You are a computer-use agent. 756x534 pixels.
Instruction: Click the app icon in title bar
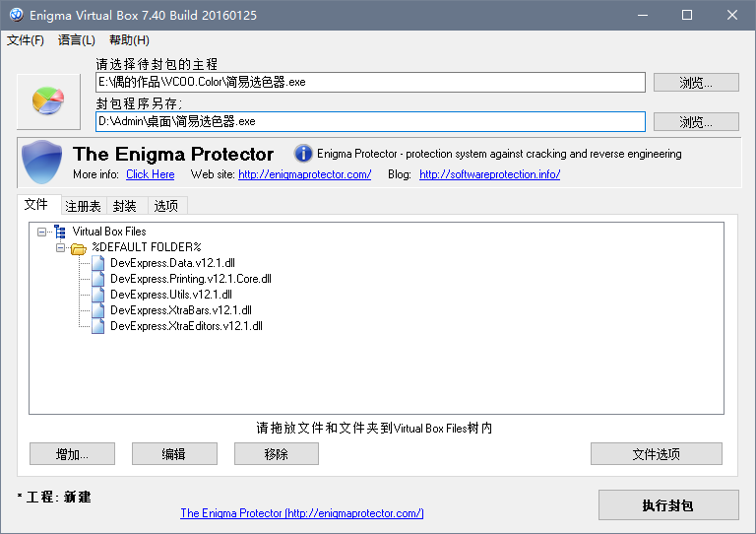[x=16, y=15]
